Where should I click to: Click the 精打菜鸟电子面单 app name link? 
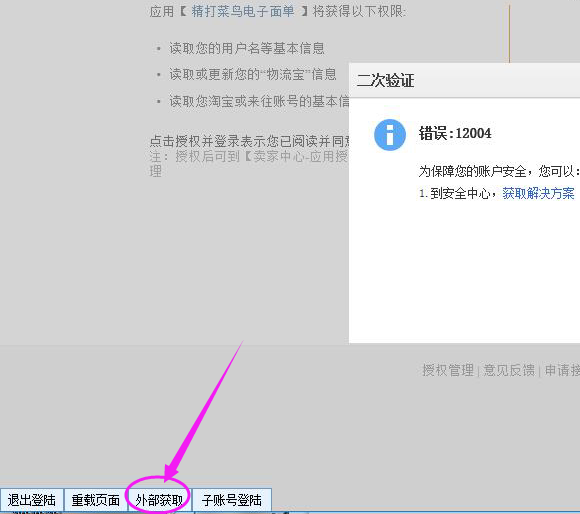[243, 11]
